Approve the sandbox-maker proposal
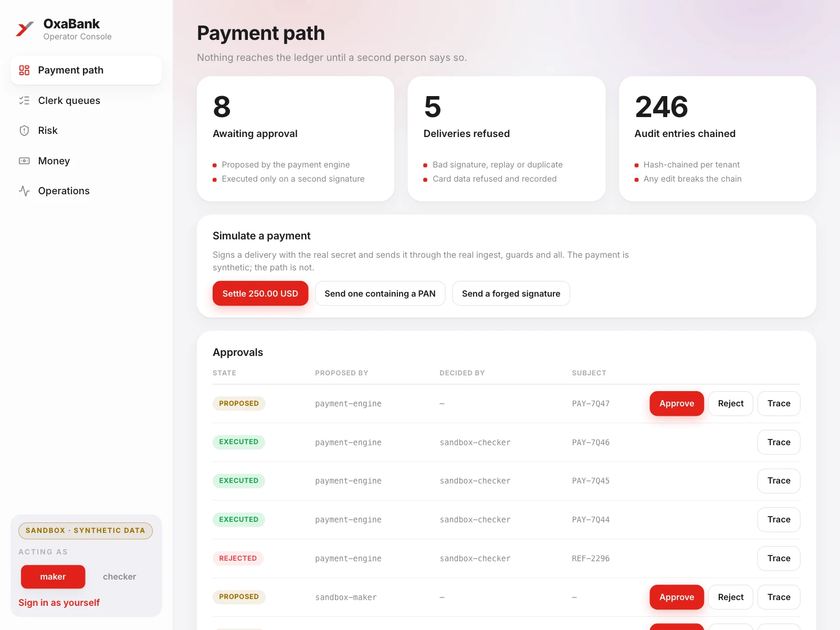The image size is (840, 630). point(677,597)
